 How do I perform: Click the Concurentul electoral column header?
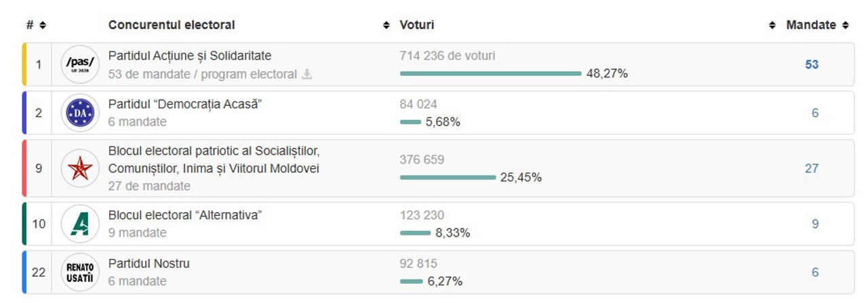coord(172,25)
